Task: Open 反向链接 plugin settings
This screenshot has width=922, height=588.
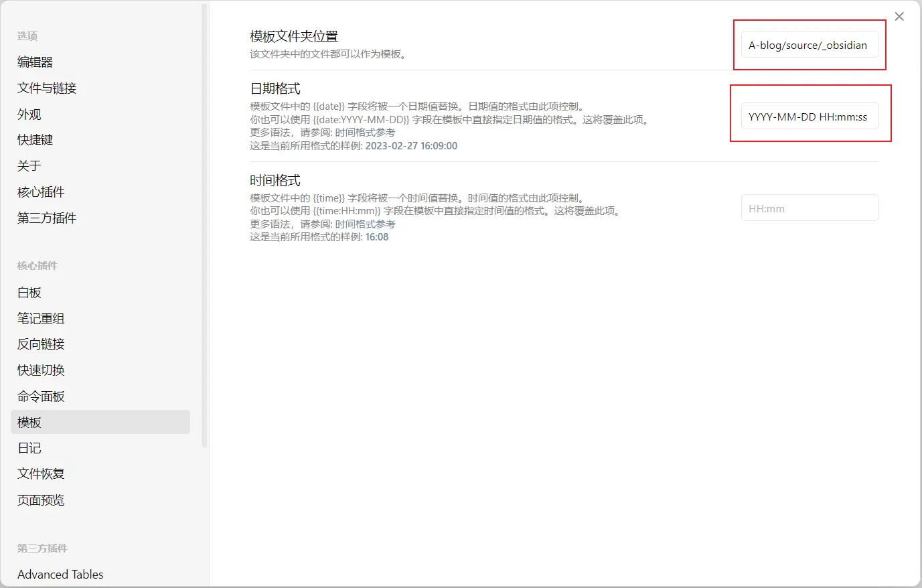Action: [x=41, y=344]
